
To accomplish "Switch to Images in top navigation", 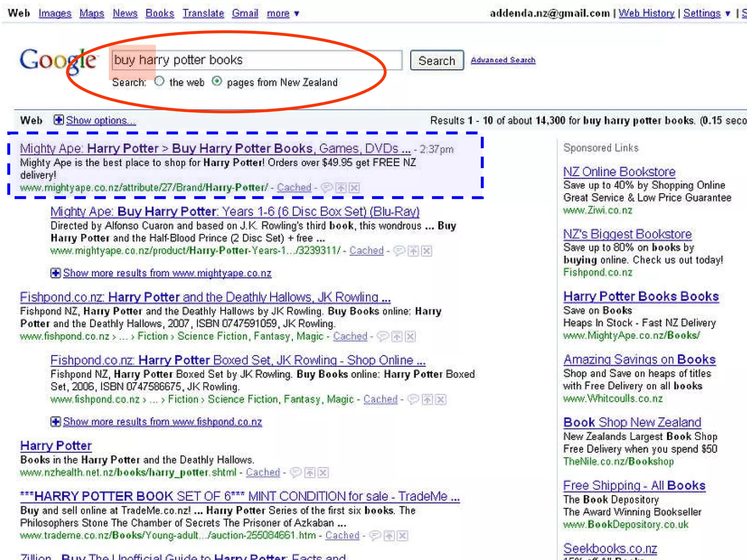I will point(55,13).
